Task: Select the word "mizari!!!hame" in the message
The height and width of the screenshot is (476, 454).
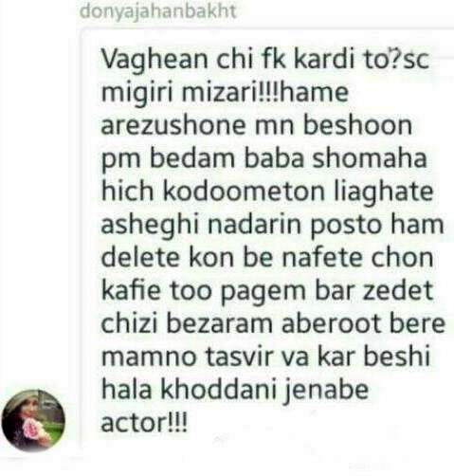Action: [265, 92]
